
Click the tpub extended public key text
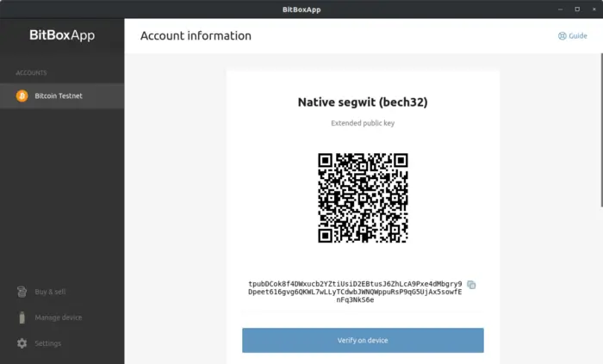(x=355, y=292)
